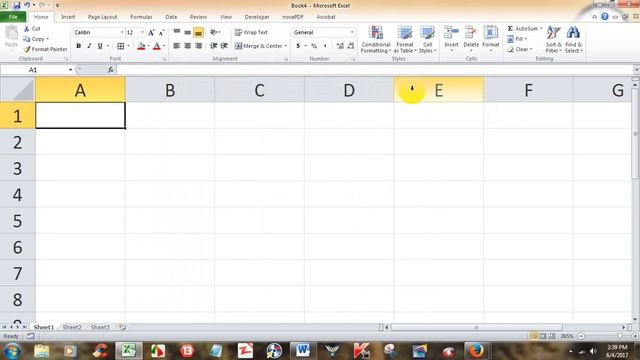This screenshot has height=360, width=640.
Task: Select row 5 header
Action: tap(18, 221)
